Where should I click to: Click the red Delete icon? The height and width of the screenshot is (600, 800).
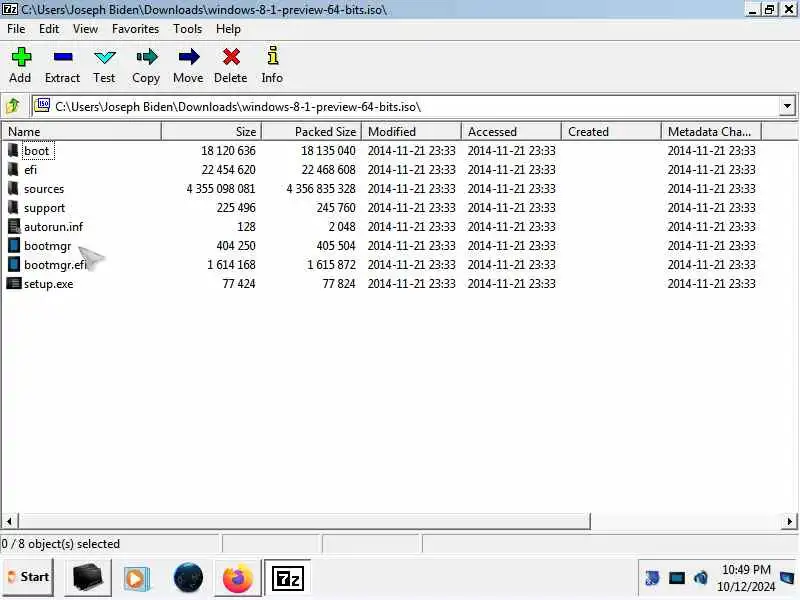pyautogui.click(x=231, y=57)
